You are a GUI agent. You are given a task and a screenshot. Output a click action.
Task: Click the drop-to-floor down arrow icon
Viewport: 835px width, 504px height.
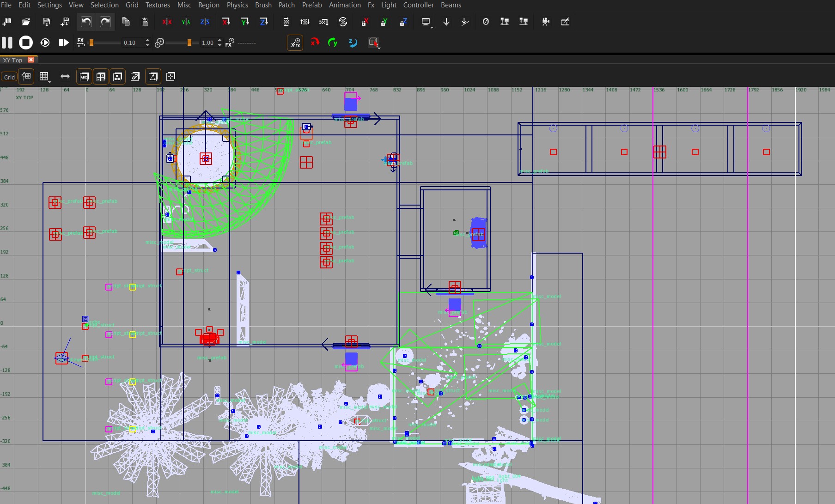click(x=446, y=22)
